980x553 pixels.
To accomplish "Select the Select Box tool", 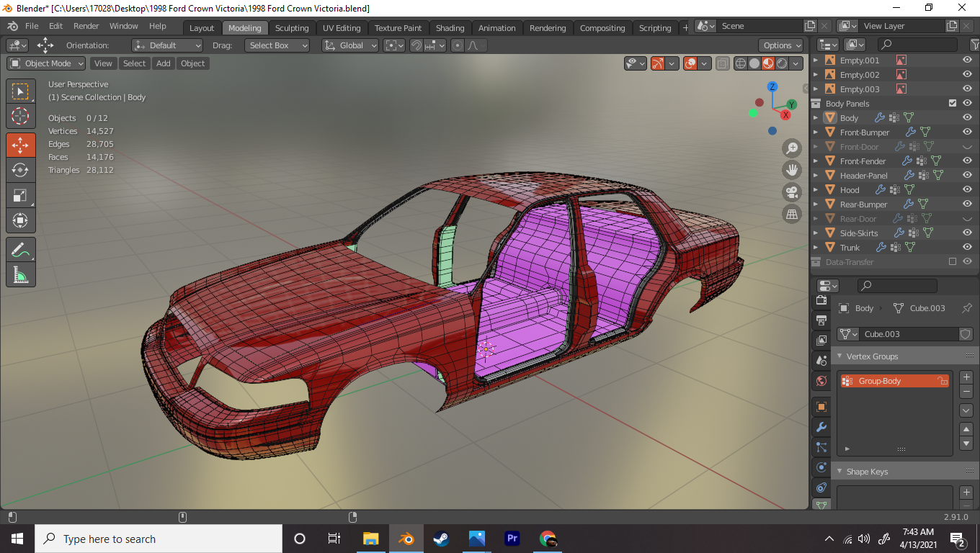I will (21, 91).
